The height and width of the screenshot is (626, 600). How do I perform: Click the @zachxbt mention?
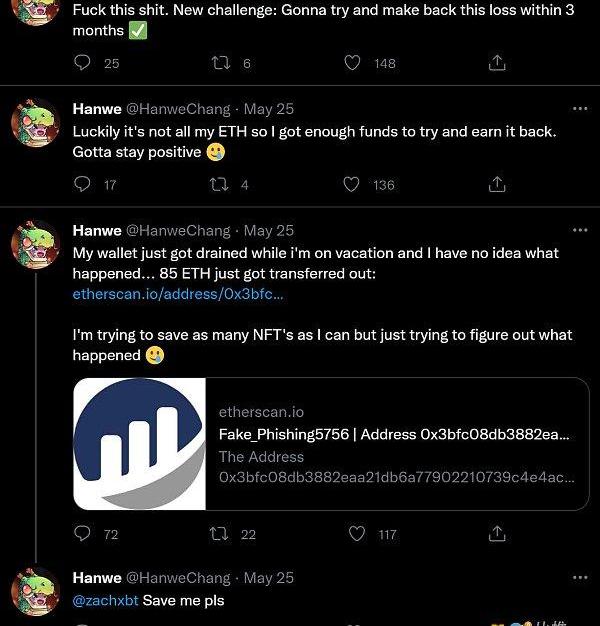(x=105, y=600)
